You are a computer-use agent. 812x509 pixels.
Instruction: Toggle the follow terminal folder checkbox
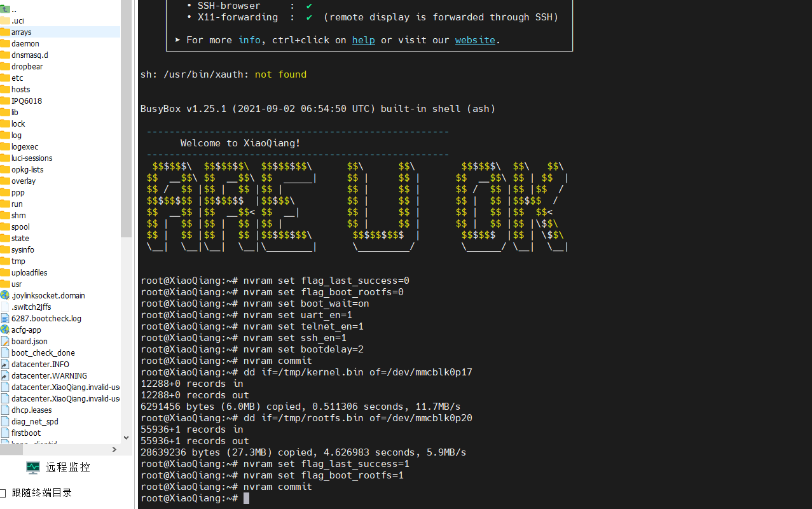3,492
